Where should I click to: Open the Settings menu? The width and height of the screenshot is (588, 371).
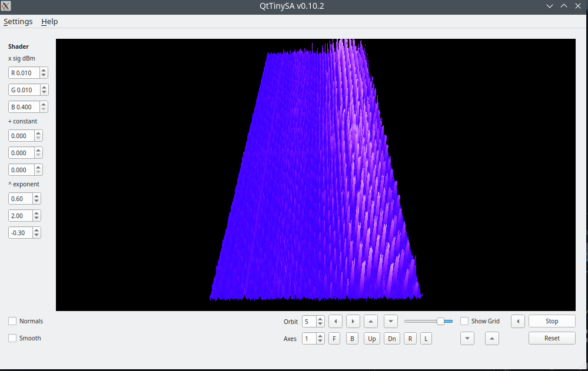tap(18, 21)
